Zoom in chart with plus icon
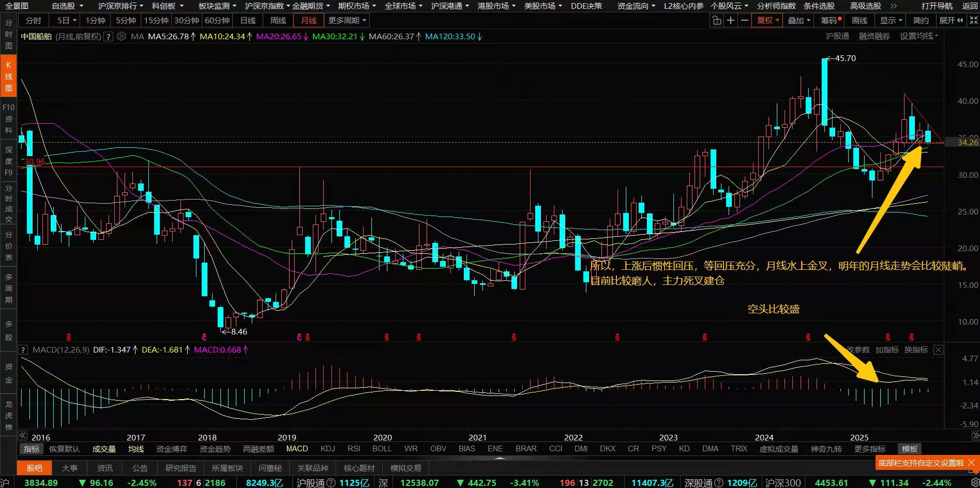The image size is (980, 488). click(x=731, y=21)
